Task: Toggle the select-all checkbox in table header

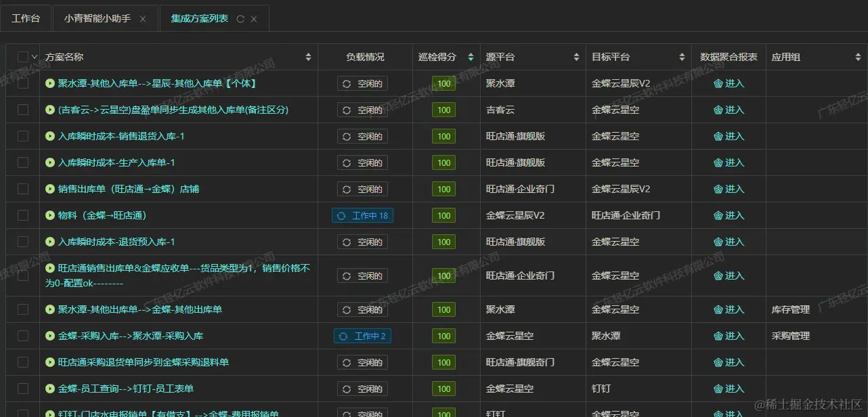Action: tap(23, 57)
